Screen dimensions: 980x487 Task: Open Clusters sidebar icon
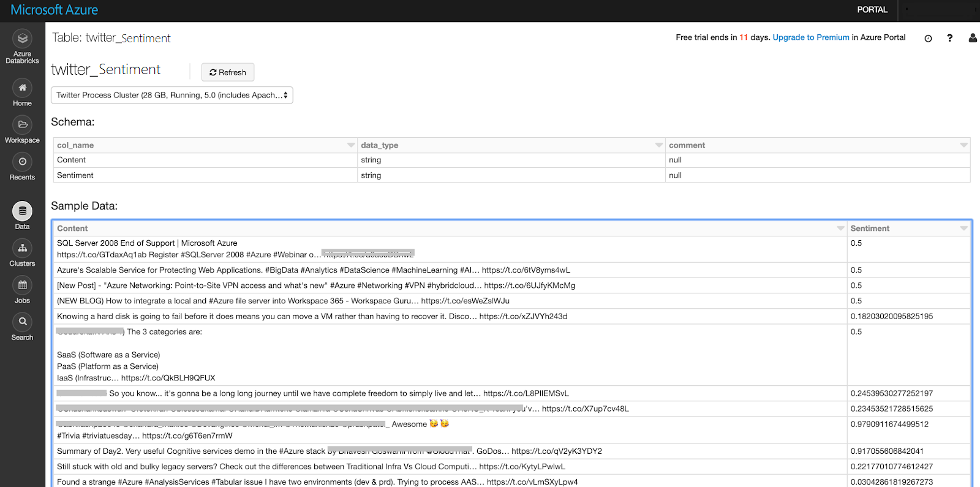tap(22, 248)
